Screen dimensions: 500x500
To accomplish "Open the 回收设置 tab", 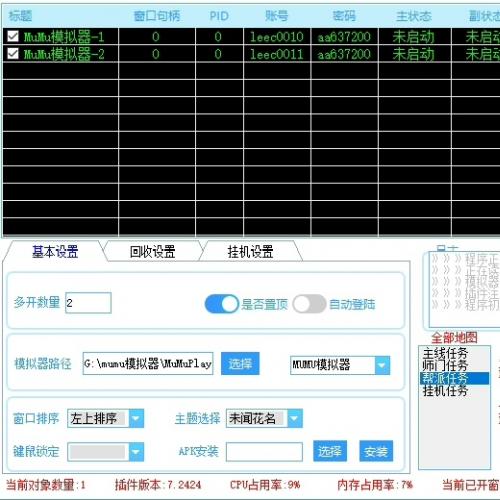I will [x=152, y=252].
